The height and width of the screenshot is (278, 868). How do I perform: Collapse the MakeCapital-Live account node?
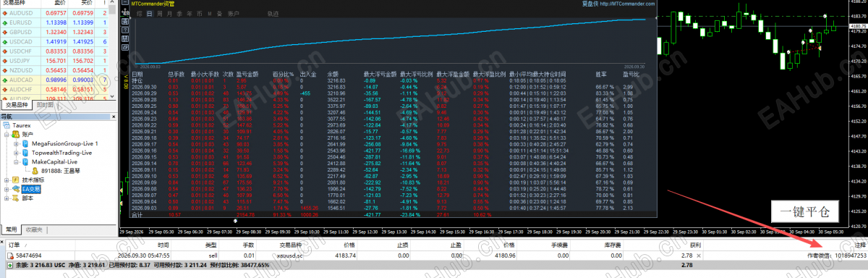coord(16,162)
